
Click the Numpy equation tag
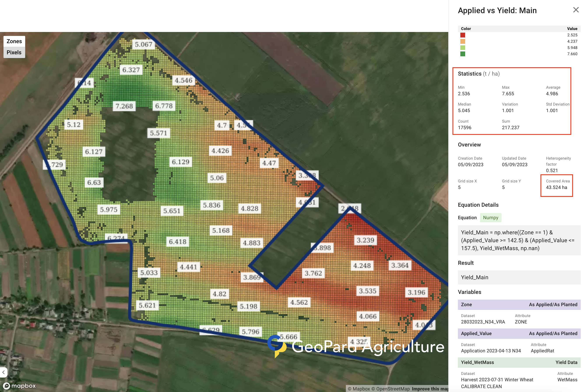(490, 217)
